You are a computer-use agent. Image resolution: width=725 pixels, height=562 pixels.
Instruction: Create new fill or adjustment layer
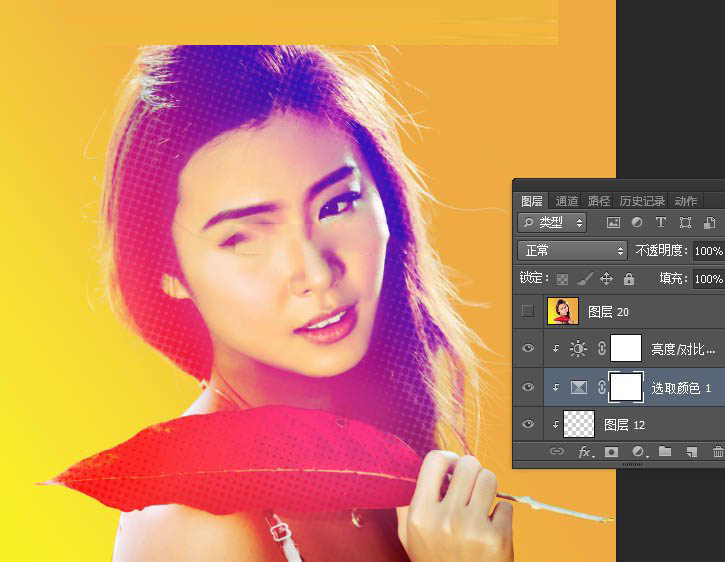639,452
